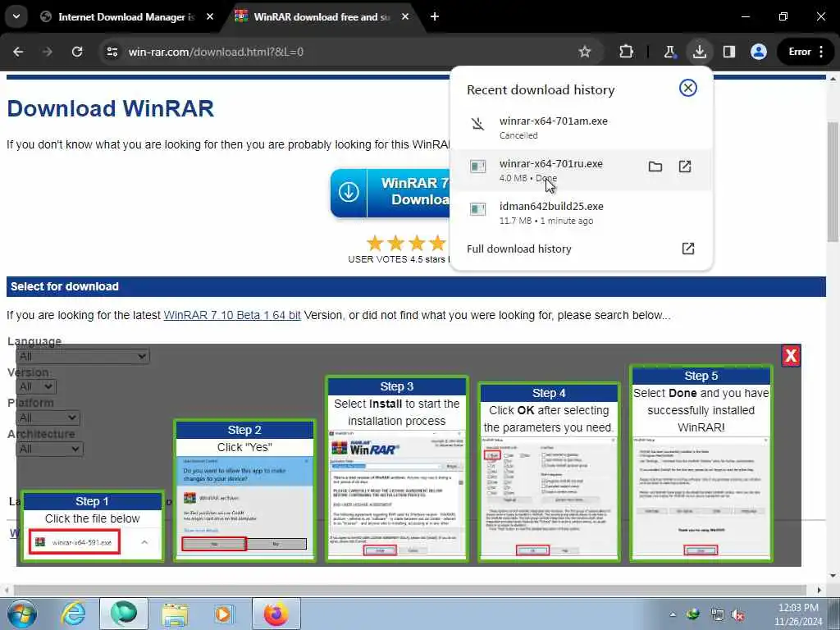The image size is (840, 630).
Task: Launch Internet Explorer from taskbar
Action: [73, 614]
